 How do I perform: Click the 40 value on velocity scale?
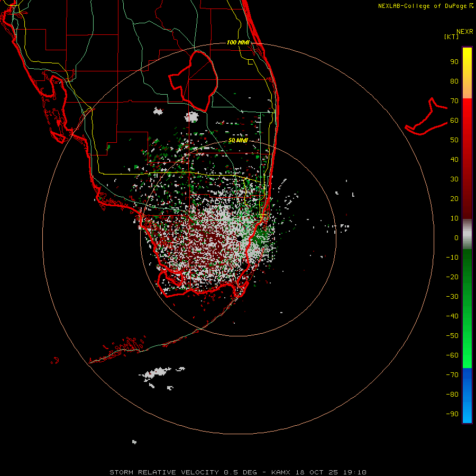coord(454,160)
